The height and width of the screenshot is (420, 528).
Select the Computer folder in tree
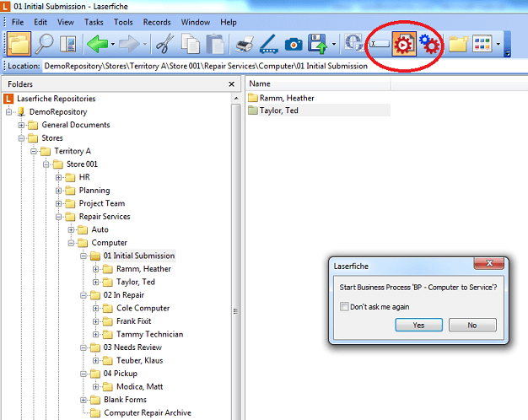[109, 243]
